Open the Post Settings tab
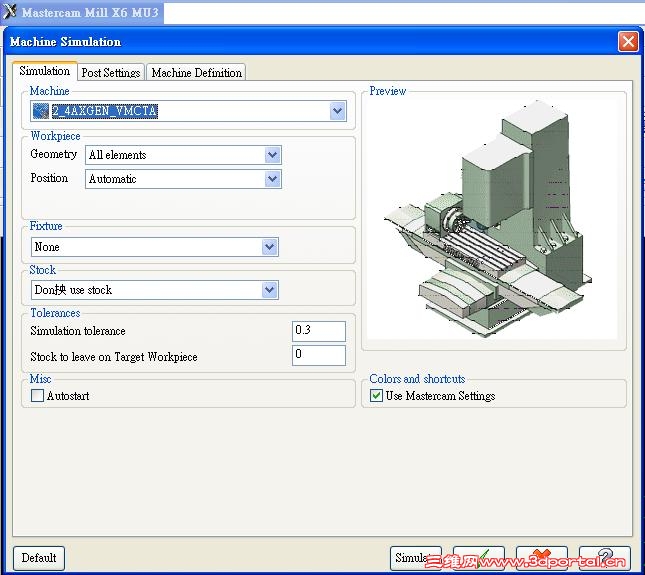The height and width of the screenshot is (575, 645). click(x=111, y=72)
